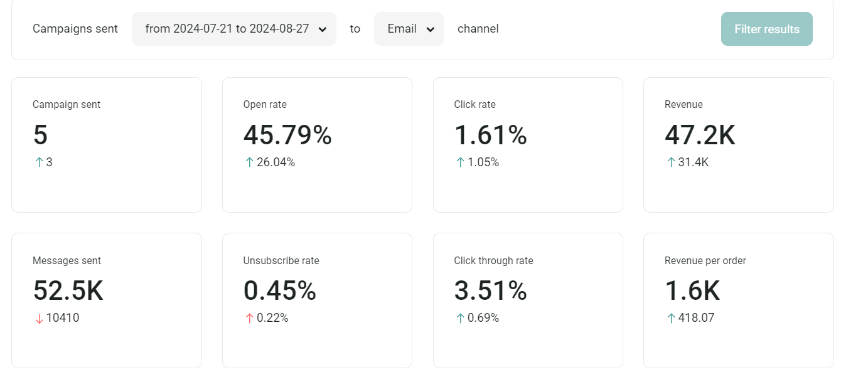This screenshot has height=377, width=868.
Task: Click the up arrow next to 418.07
Action: point(671,319)
